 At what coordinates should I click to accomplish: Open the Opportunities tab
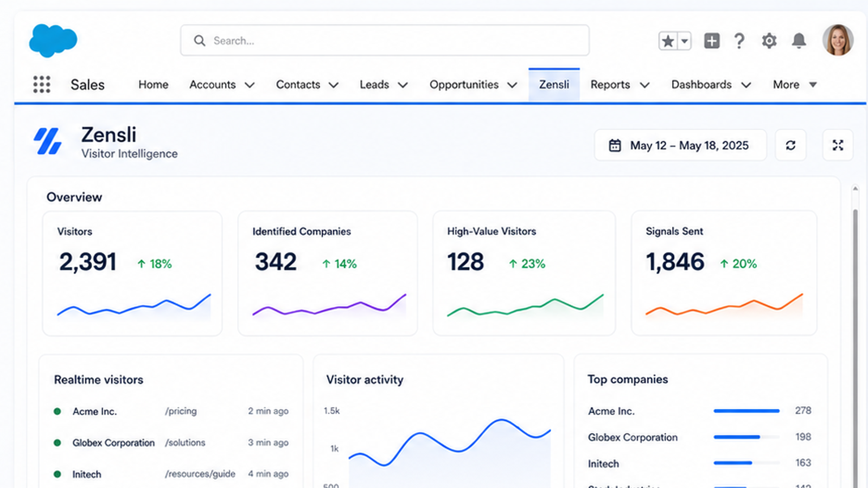click(464, 85)
